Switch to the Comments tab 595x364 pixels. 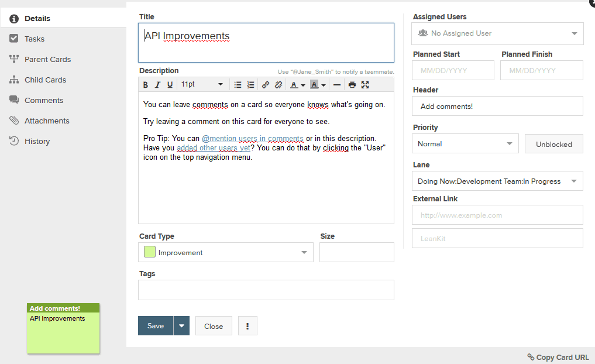[43, 100]
